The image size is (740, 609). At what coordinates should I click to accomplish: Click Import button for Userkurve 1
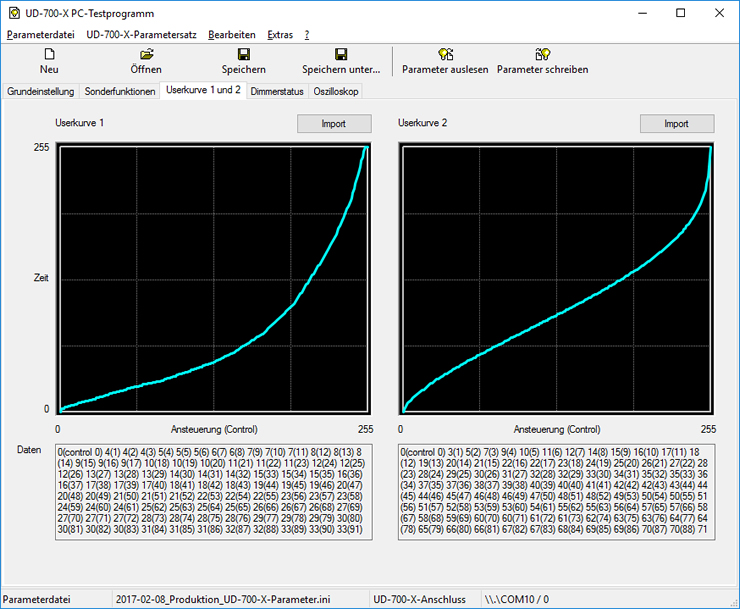tap(334, 124)
